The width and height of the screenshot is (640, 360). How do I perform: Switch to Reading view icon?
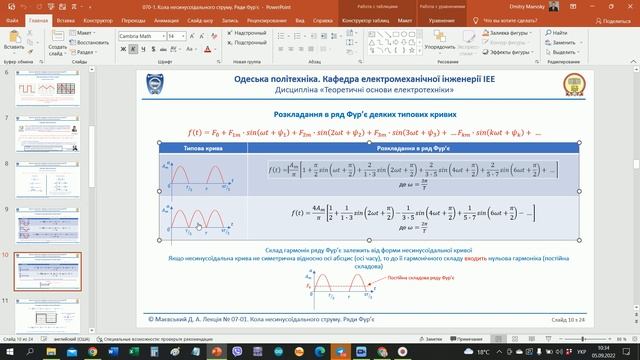[x=531, y=339]
